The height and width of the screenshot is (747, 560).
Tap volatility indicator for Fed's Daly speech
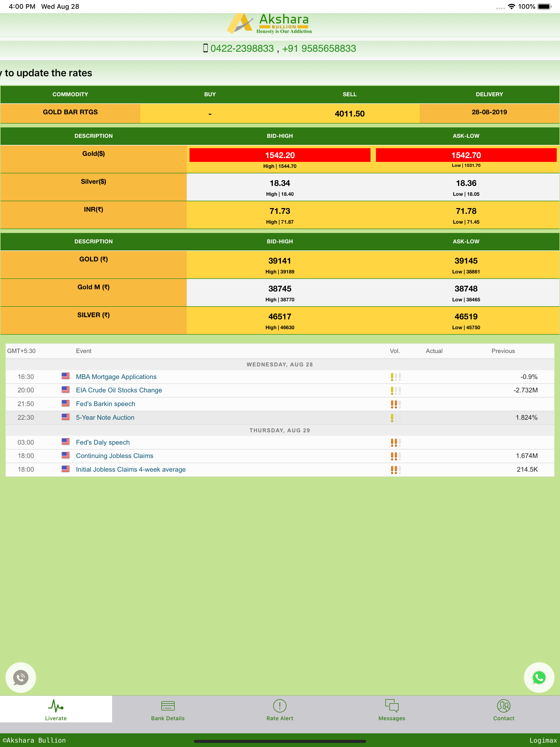(396, 443)
